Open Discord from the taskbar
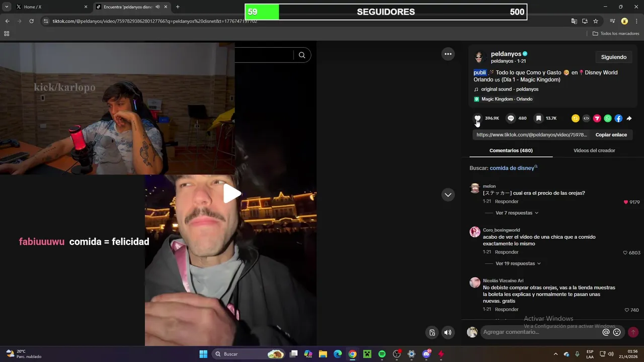Viewport: 644px width, 362px height. pos(426,354)
